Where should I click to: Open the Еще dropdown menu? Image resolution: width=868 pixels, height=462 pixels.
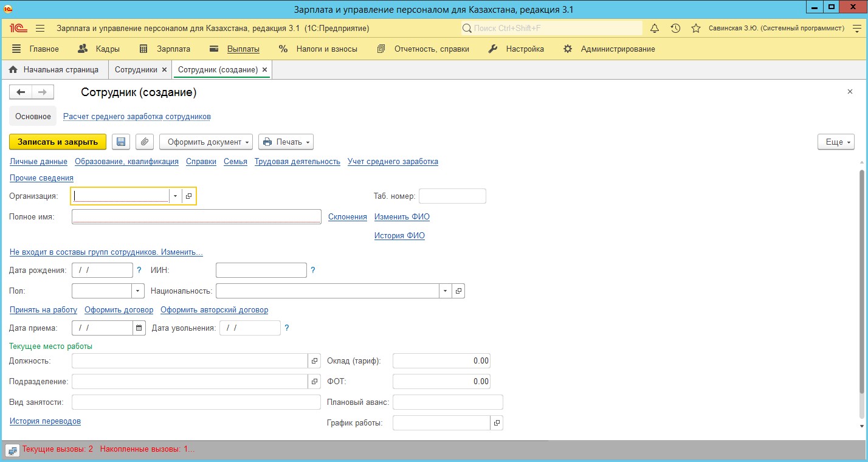click(836, 142)
